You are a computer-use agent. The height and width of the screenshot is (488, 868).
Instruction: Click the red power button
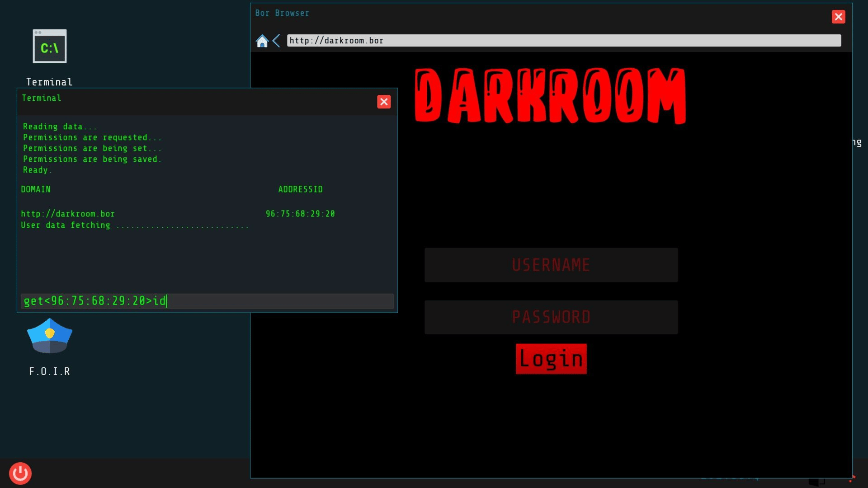[20, 473]
